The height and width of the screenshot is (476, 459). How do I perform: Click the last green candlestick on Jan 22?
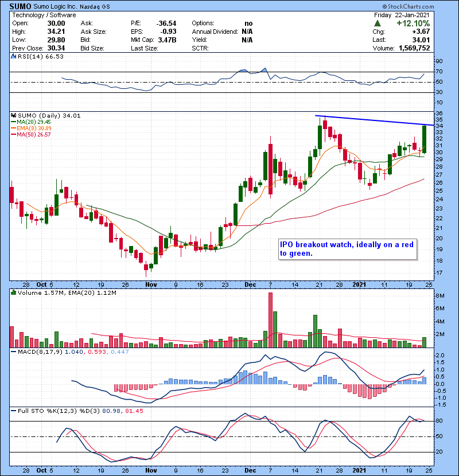pos(425,139)
